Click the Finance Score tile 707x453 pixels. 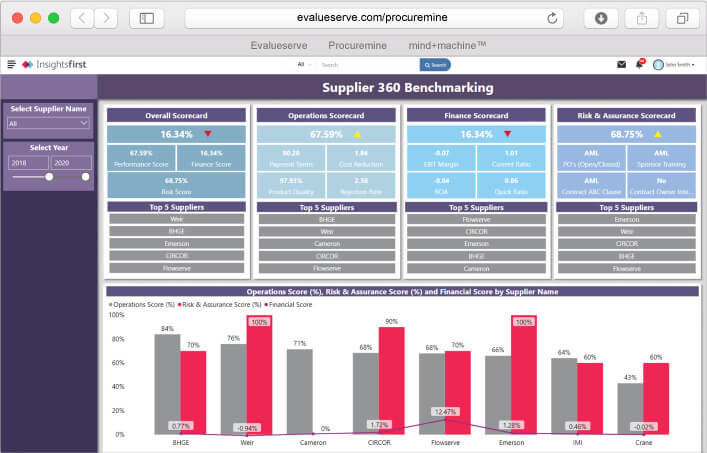(211, 158)
